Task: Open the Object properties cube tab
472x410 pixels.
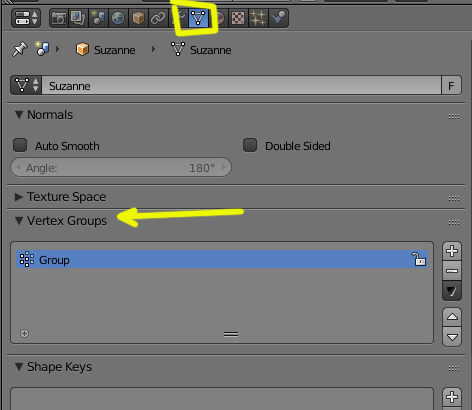Action: click(138, 18)
